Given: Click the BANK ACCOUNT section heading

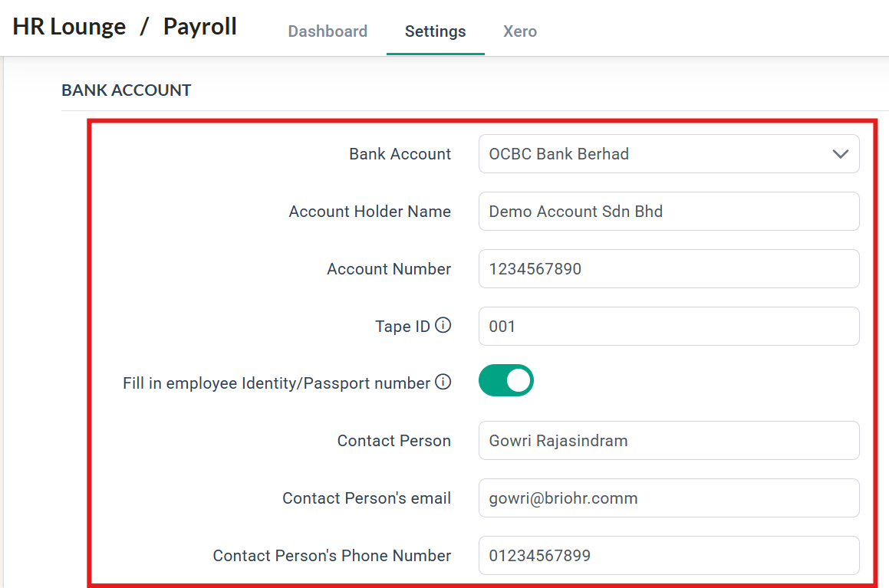Looking at the screenshot, I should tap(127, 90).
